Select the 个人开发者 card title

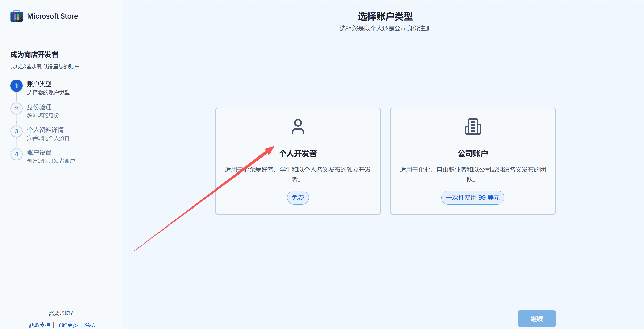(x=298, y=153)
